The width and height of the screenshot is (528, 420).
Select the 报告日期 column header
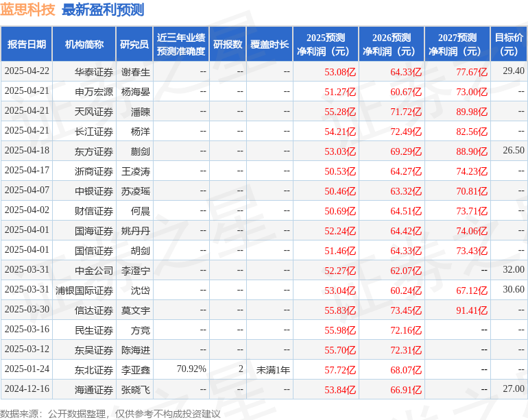pos(27,44)
